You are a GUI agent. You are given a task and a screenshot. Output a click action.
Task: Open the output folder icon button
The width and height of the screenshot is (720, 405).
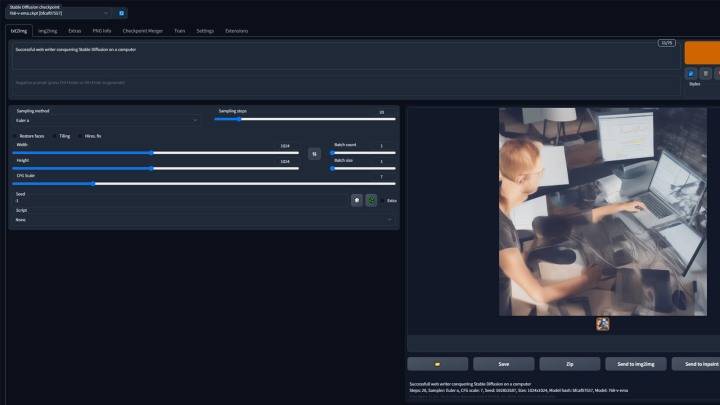437,364
